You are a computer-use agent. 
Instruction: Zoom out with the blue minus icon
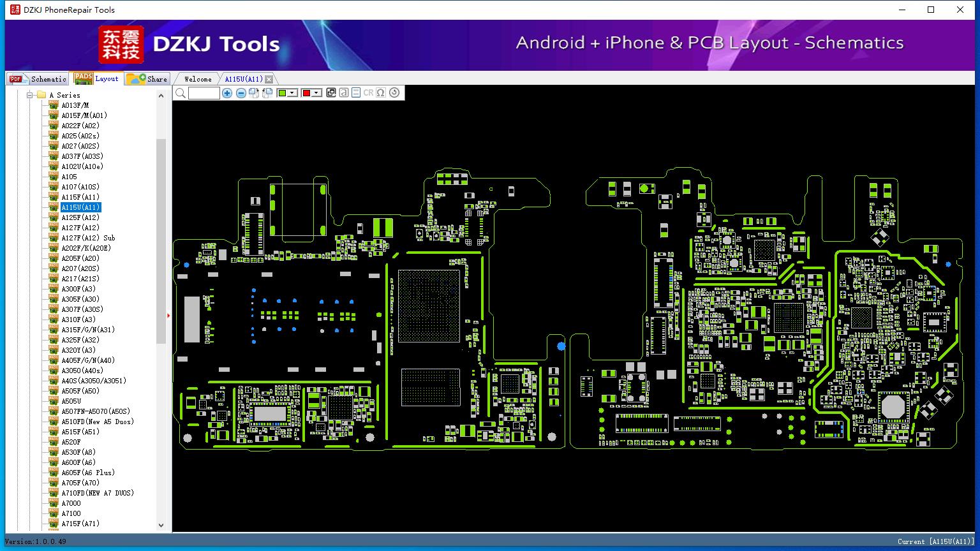coord(241,93)
